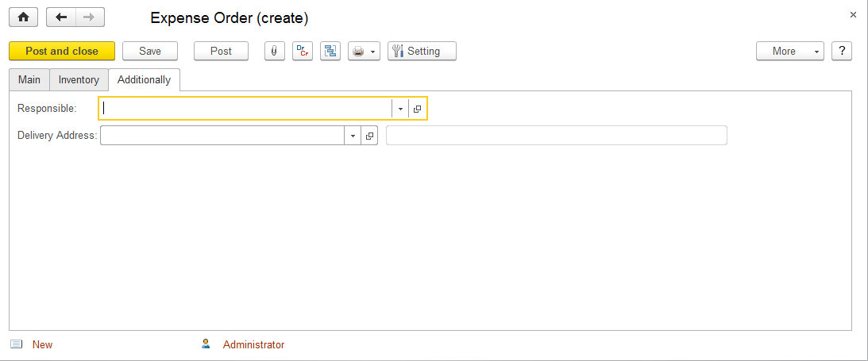The image size is (868, 361).
Task: Show Dr/Cr accounting entries
Action: click(x=302, y=51)
